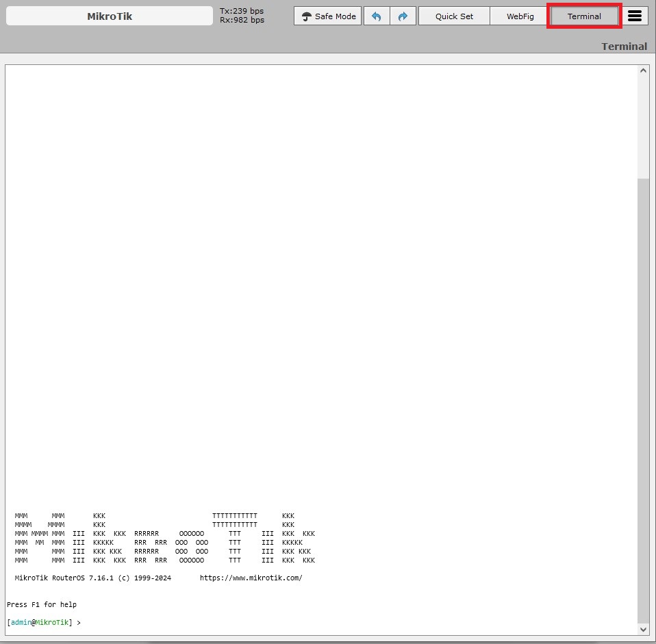The height and width of the screenshot is (644, 656).
Task: Click the mikrotik.com URL in terminal
Action: pyautogui.click(x=251, y=578)
